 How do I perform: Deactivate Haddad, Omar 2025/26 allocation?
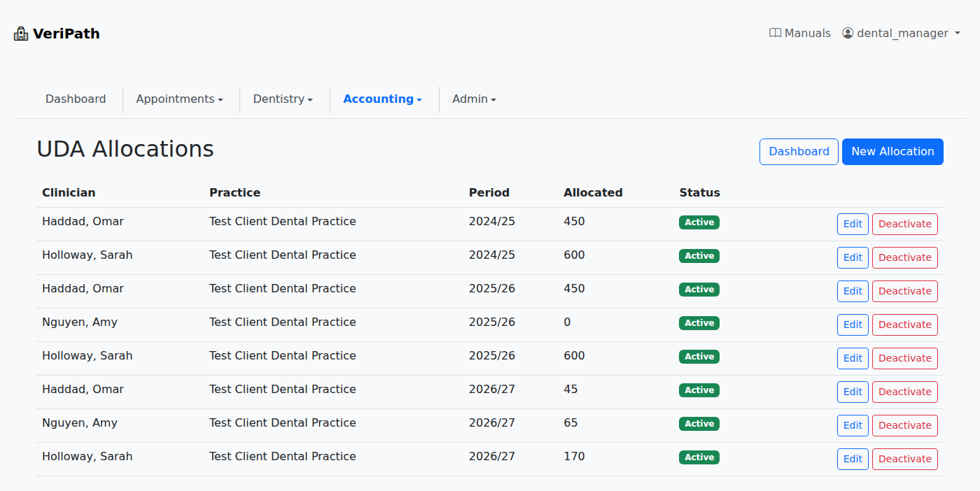click(905, 291)
